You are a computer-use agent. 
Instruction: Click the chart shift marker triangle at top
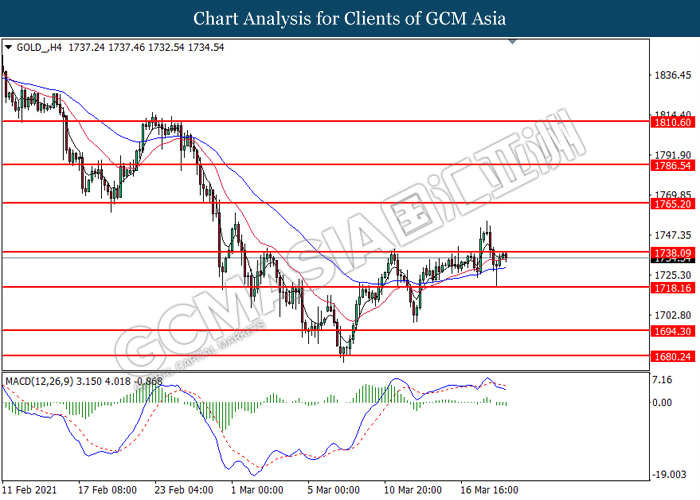(512, 42)
